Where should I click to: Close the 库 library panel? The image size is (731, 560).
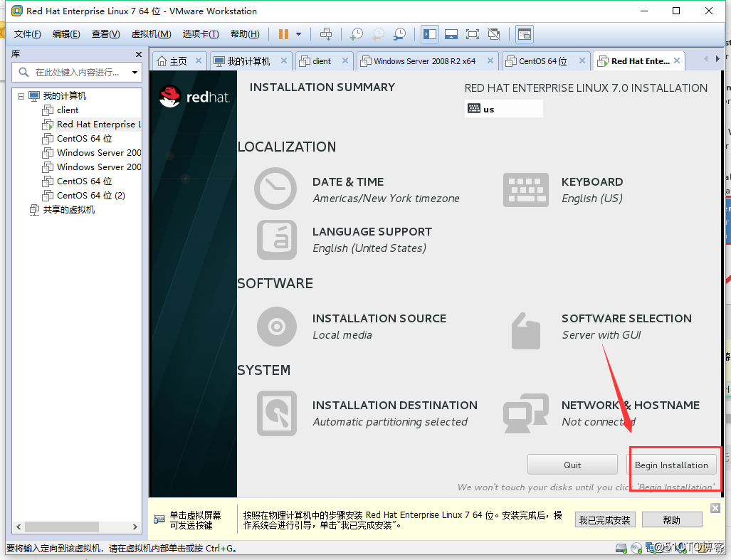click(139, 55)
